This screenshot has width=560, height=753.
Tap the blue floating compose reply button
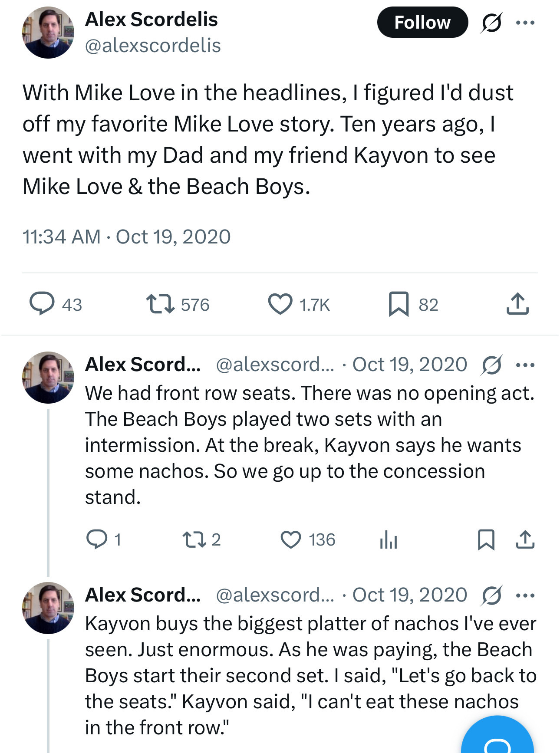[497, 738]
